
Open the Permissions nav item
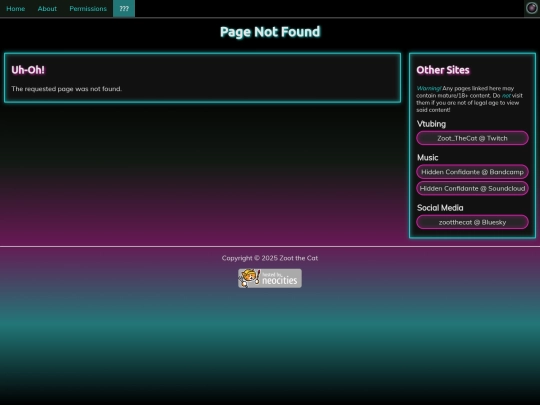point(88,9)
